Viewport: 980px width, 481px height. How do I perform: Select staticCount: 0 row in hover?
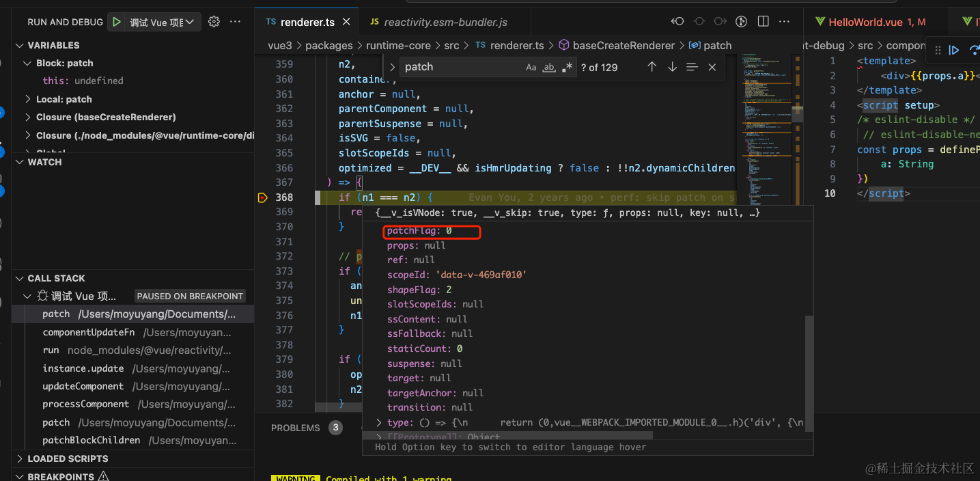pyautogui.click(x=425, y=348)
